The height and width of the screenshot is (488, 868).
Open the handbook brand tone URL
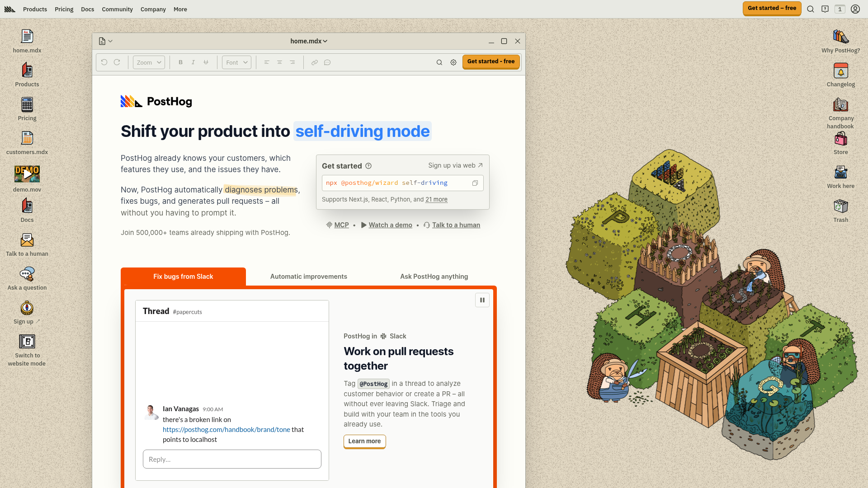[x=226, y=430]
